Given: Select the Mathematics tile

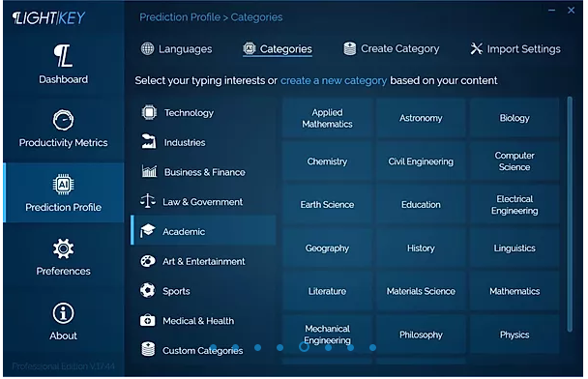Looking at the screenshot, I should click(x=514, y=291).
